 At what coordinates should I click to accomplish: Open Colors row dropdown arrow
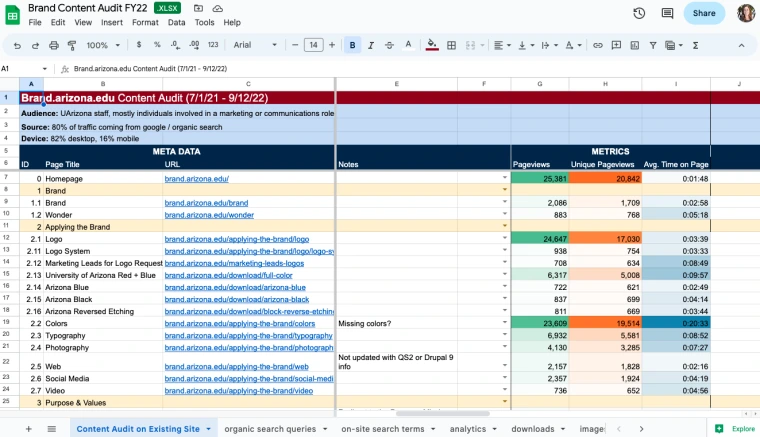505,323
